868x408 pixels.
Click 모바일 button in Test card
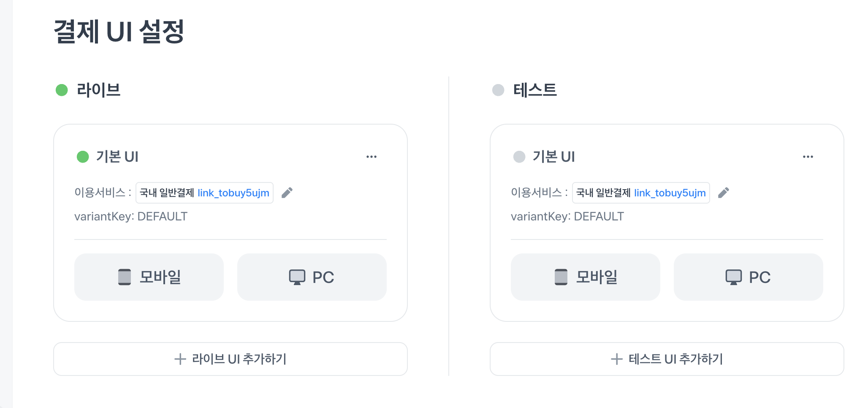tap(586, 277)
